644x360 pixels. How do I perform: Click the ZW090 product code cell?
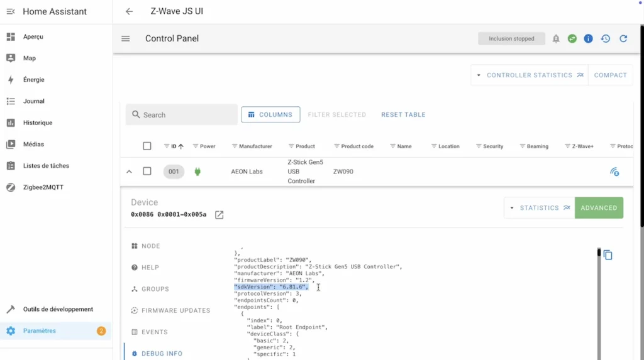(343, 172)
